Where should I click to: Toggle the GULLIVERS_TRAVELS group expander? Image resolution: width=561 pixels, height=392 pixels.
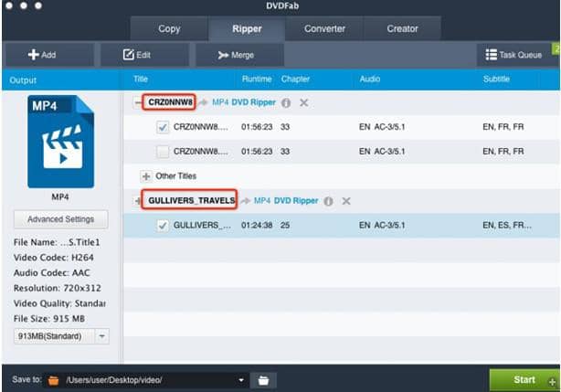pos(137,201)
